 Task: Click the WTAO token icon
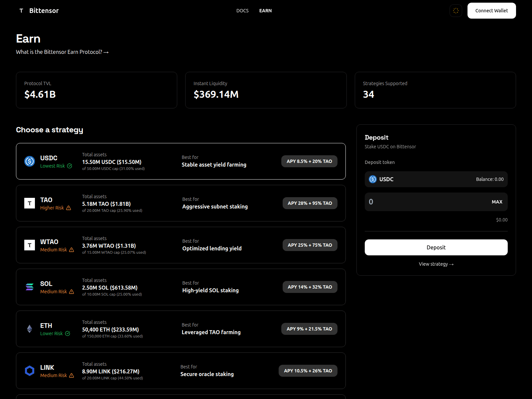(30, 245)
